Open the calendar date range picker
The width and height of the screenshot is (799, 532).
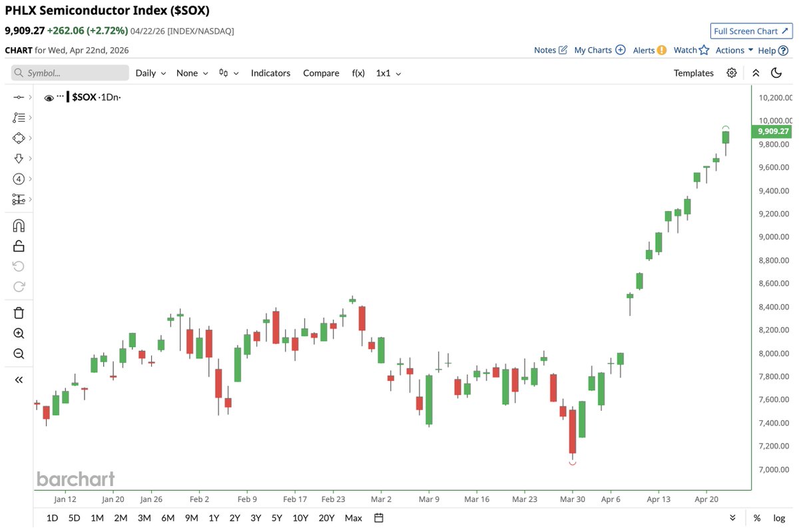[379, 517]
